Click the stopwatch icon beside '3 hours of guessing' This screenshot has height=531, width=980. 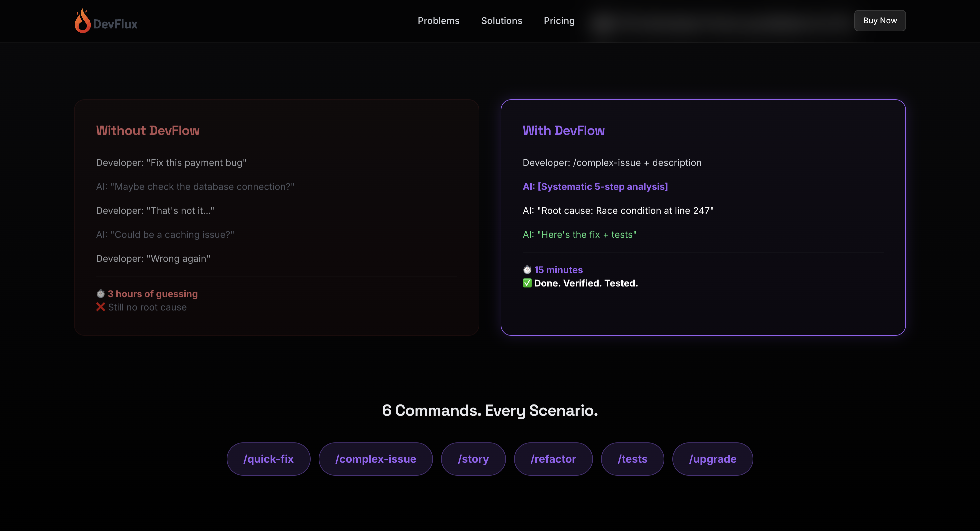[100, 293]
